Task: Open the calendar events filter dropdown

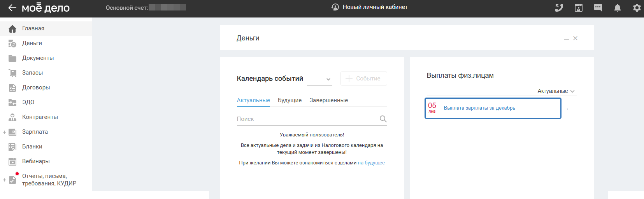Action: (319, 79)
